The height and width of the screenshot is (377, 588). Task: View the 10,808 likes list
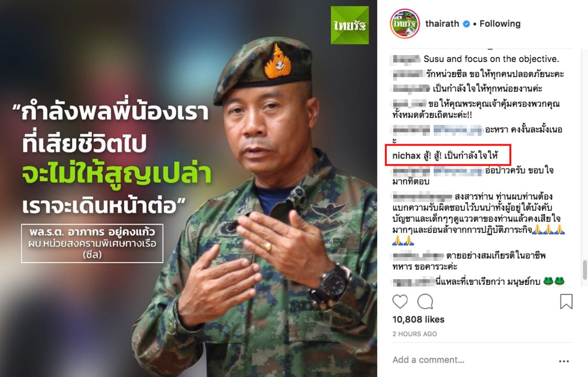point(418,320)
